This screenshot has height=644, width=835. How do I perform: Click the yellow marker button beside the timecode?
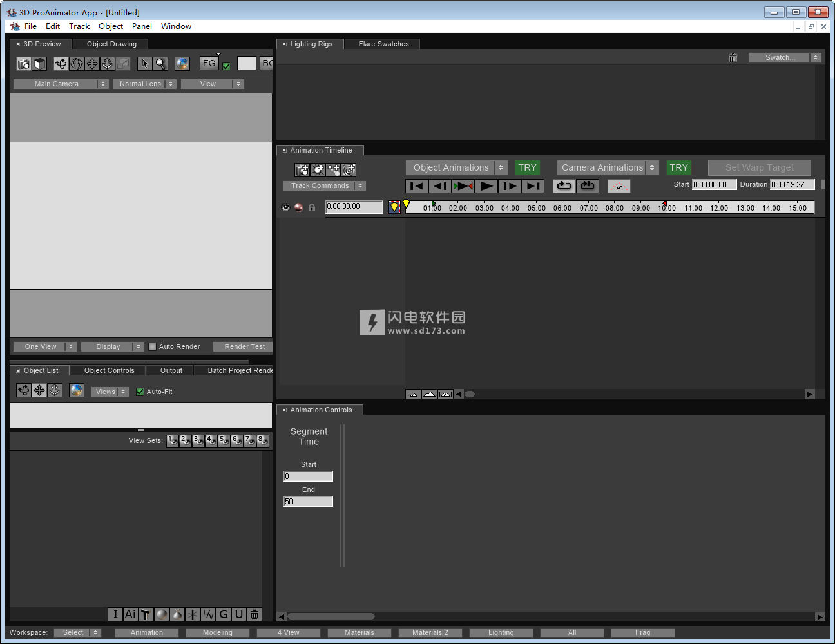tap(394, 207)
